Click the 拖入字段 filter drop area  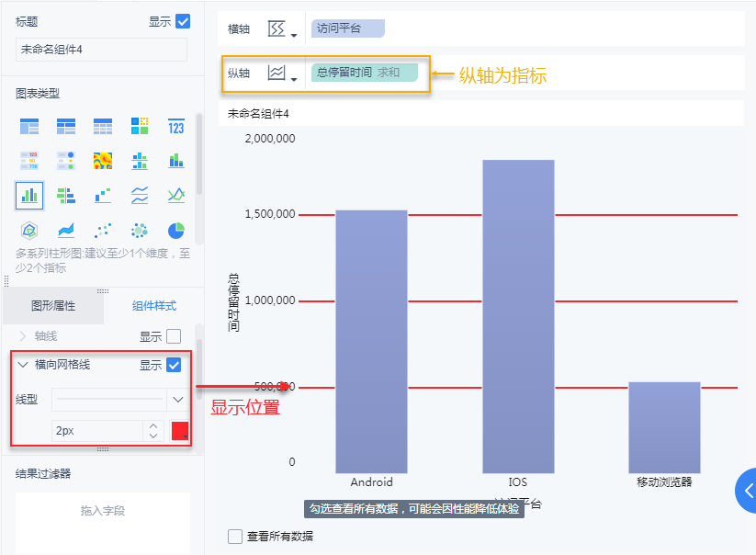coord(103,523)
